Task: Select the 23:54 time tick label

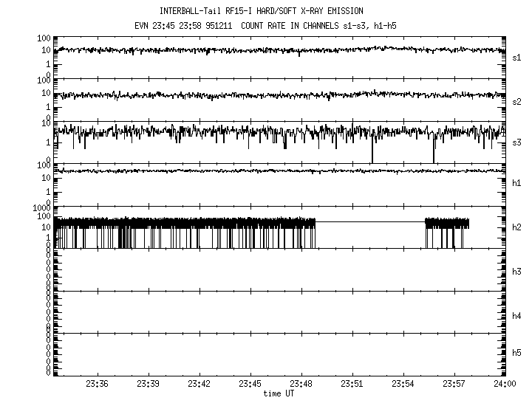Action: coord(403,384)
